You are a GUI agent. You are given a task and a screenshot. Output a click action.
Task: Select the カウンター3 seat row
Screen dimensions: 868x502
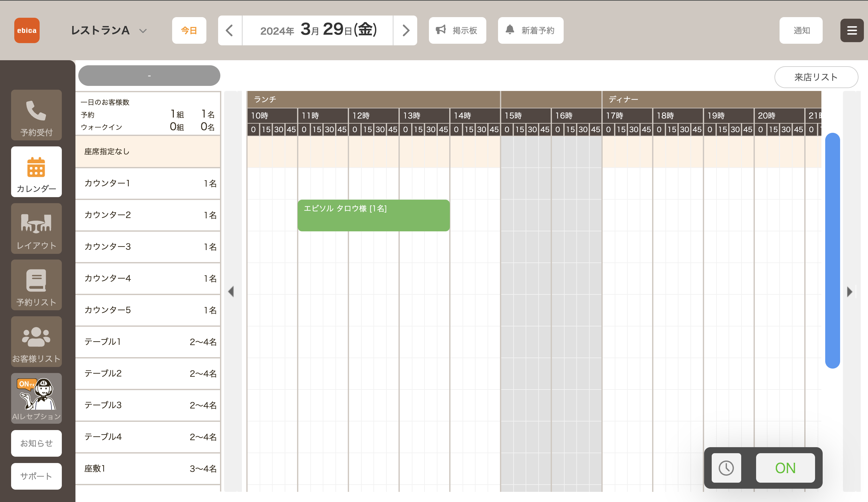tap(148, 247)
